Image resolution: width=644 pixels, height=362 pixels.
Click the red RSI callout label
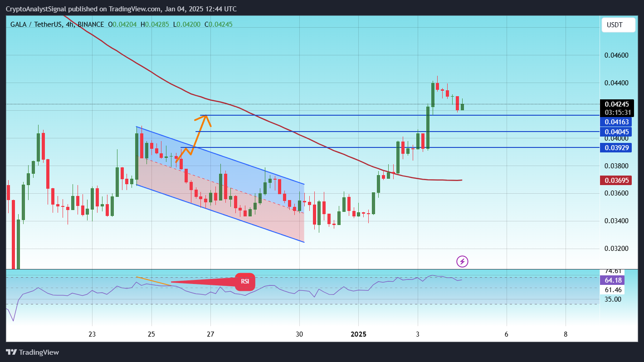pyautogui.click(x=245, y=282)
